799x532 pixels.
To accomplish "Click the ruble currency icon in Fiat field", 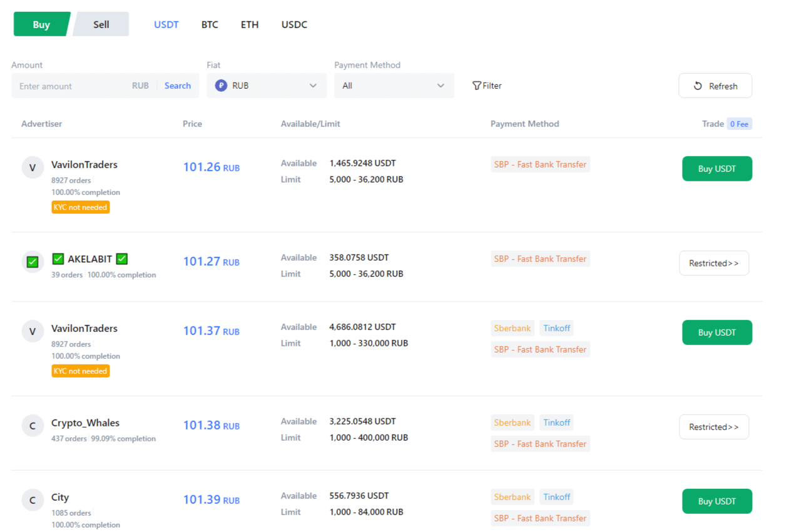I will click(221, 86).
